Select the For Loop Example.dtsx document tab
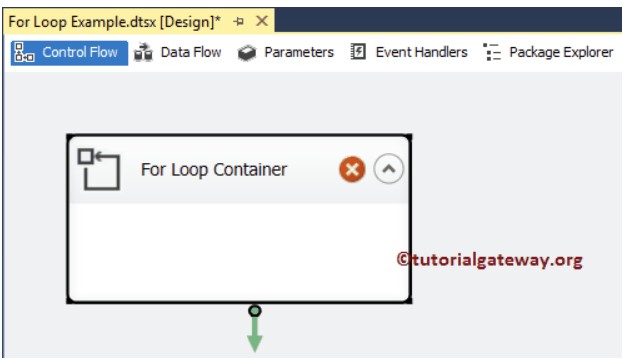623x360 pixels. click(x=114, y=21)
